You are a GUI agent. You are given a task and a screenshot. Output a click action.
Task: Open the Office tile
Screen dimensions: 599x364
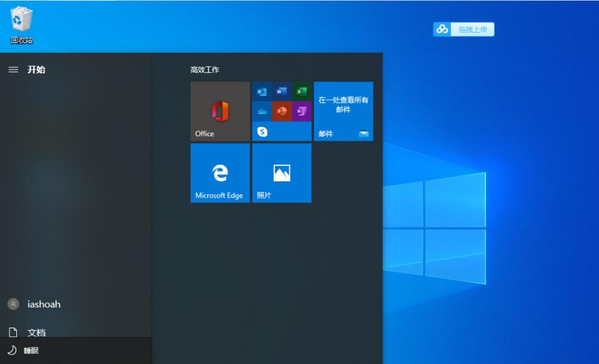(x=220, y=111)
